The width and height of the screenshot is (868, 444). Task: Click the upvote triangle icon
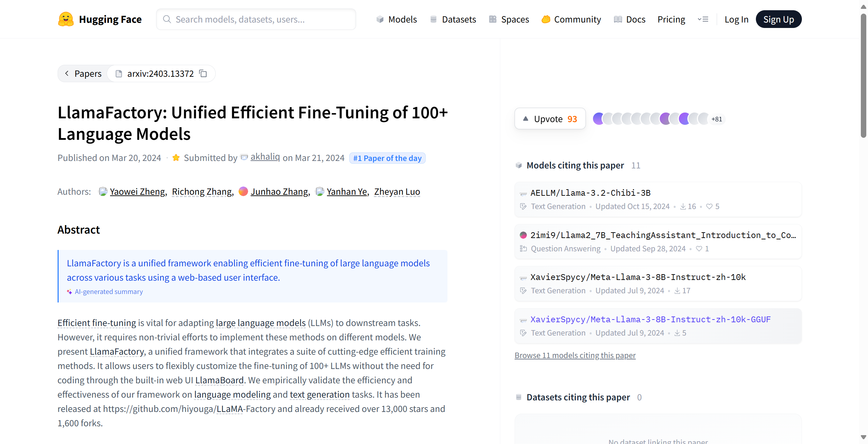(x=526, y=119)
